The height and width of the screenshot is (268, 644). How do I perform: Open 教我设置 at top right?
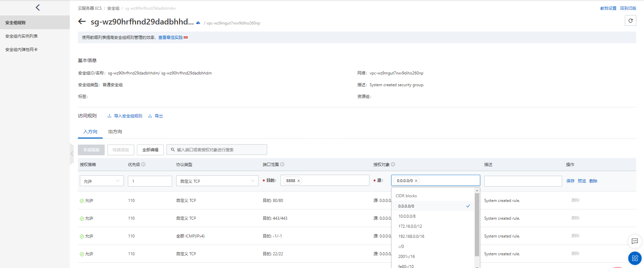click(608, 8)
